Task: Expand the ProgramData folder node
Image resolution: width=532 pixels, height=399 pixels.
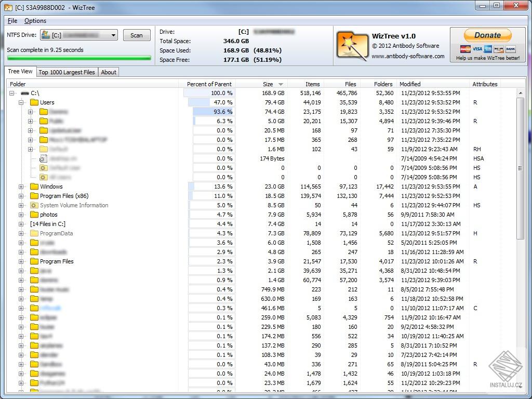Action: point(21,233)
